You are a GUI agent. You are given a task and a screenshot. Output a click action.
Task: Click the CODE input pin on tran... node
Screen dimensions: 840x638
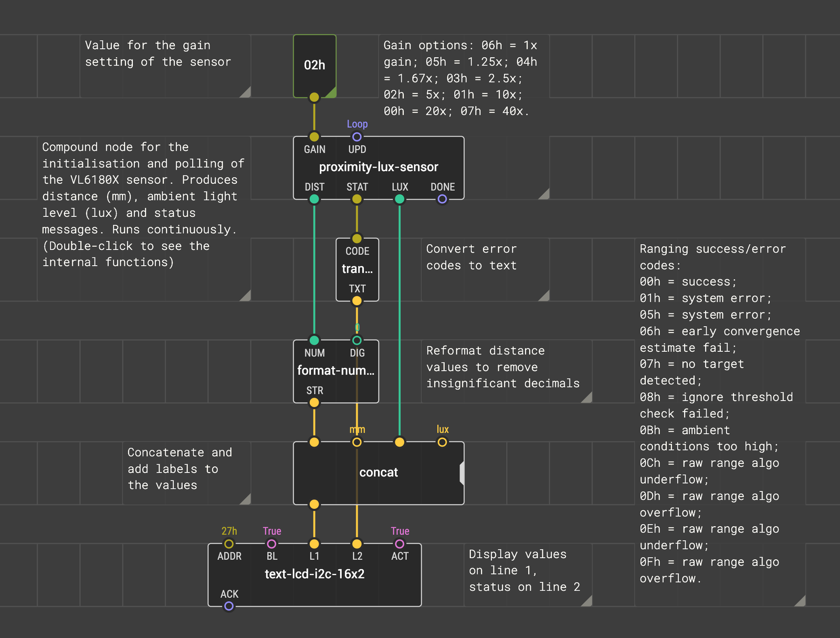(x=357, y=239)
